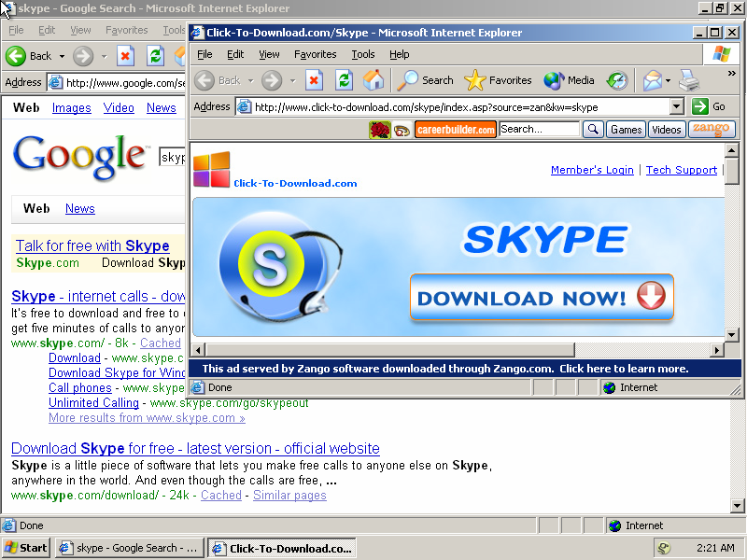747x560 pixels.
Task: Expand the toolbar overflow chevron
Action: (732, 74)
